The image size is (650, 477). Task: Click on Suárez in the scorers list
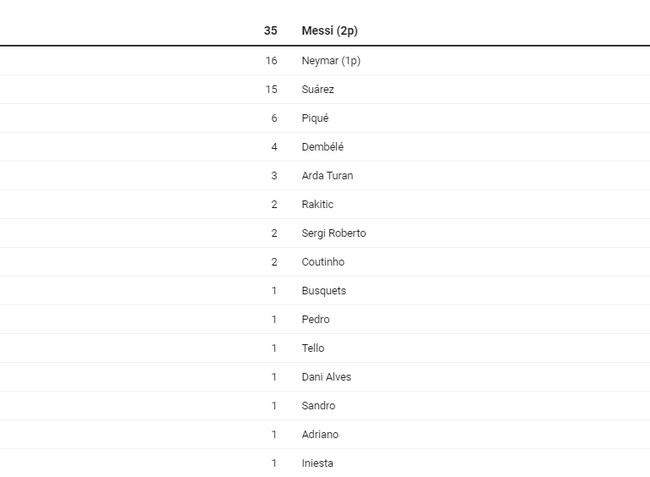[318, 90]
